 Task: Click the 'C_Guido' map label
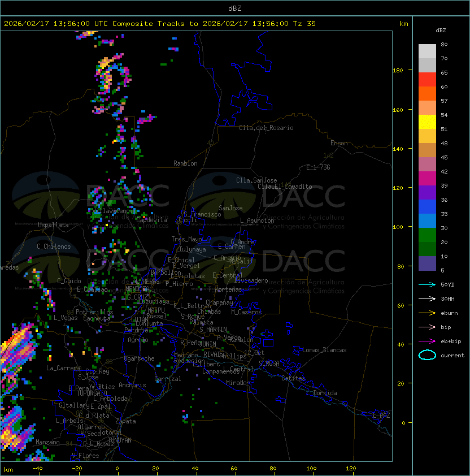(x=69, y=281)
